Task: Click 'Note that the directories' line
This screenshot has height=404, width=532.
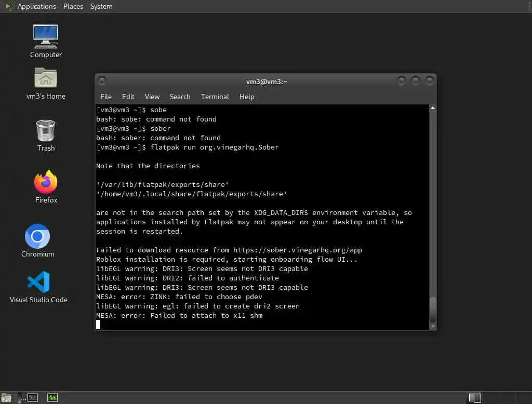Action: coord(148,166)
